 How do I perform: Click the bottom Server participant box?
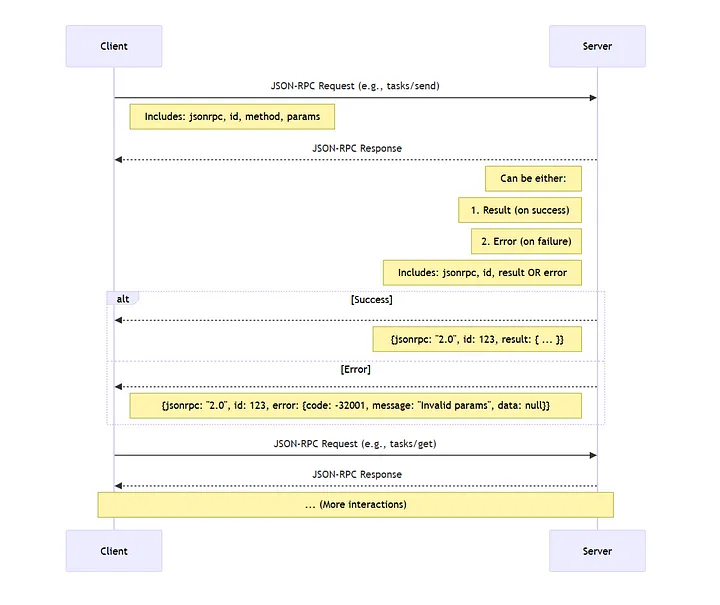click(x=597, y=551)
